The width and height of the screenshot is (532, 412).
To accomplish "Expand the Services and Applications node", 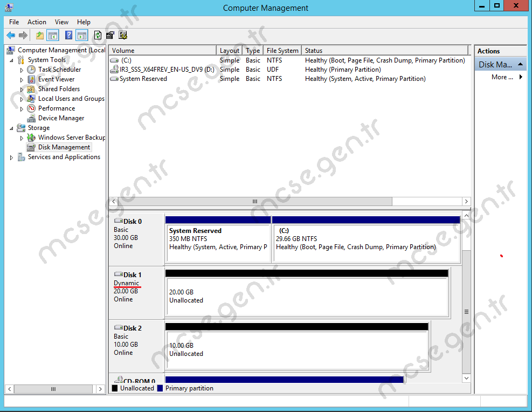I will [11, 158].
